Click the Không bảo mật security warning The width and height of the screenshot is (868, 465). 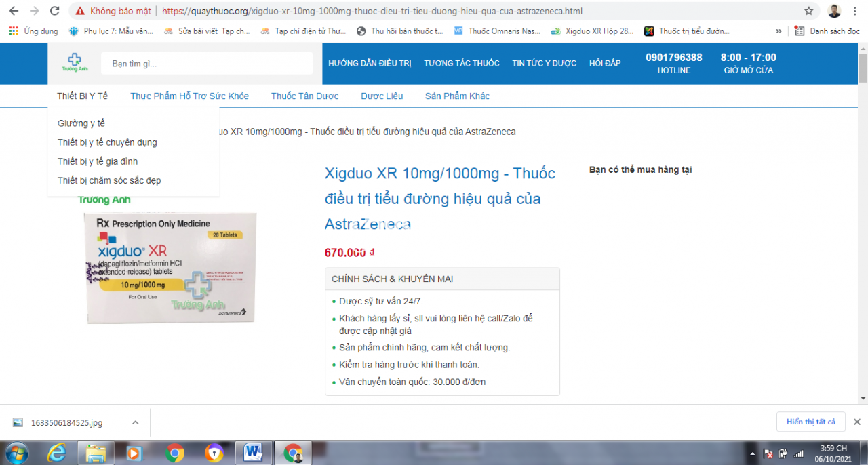tap(113, 11)
